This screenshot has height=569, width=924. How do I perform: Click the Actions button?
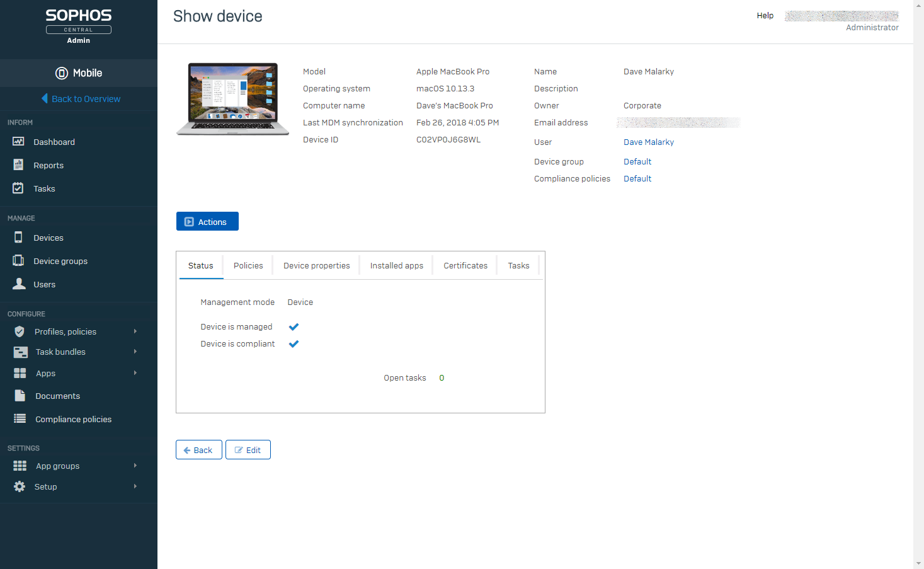click(207, 221)
